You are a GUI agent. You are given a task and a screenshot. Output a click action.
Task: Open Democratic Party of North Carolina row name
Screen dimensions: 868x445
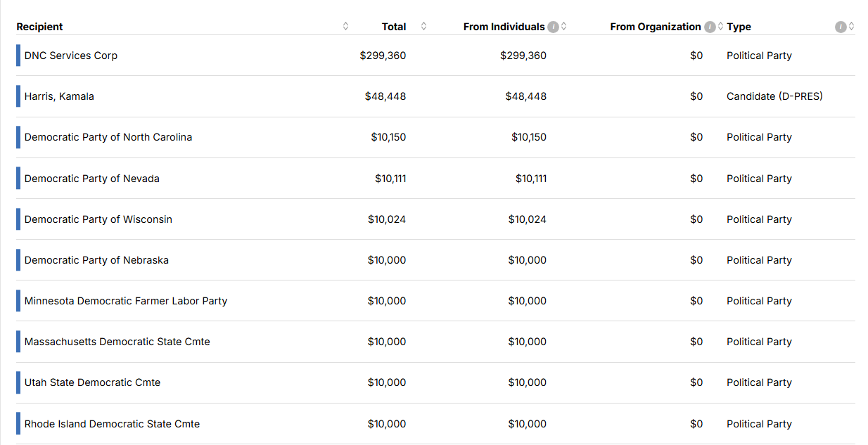[x=108, y=137]
